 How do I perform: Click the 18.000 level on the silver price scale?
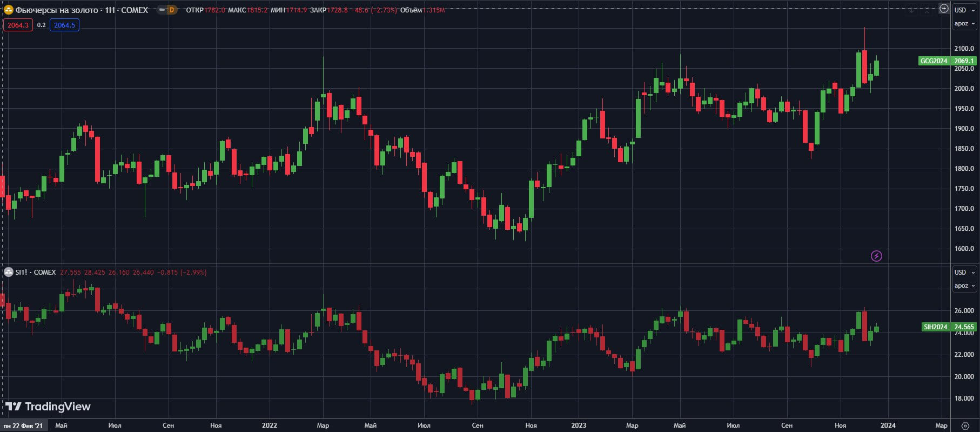coord(964,398)
